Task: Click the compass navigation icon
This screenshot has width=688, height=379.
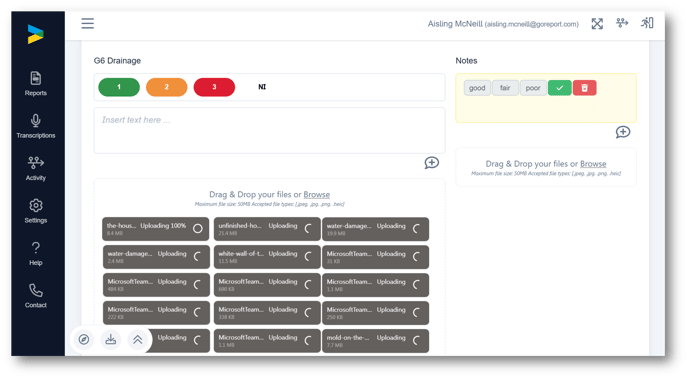Action: [x=84, y=340]
